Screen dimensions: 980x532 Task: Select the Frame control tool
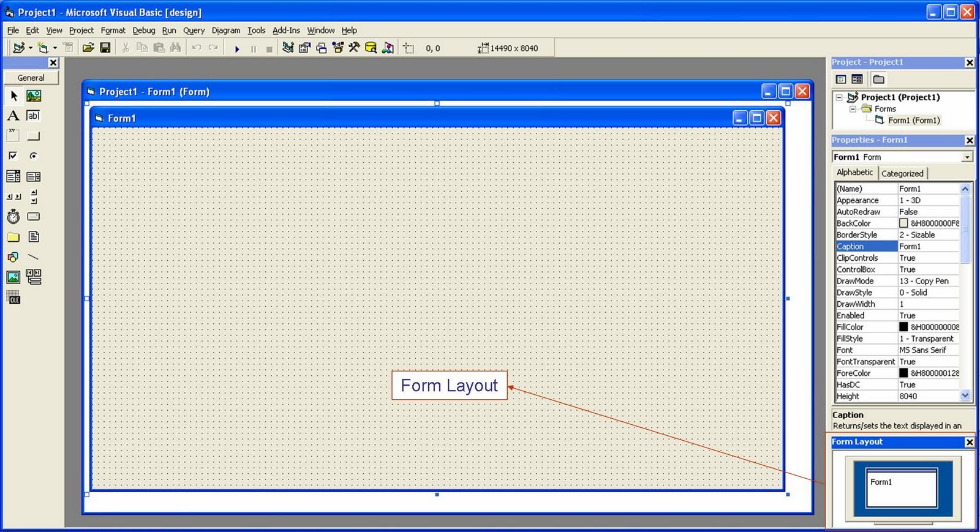pos(13,136)
